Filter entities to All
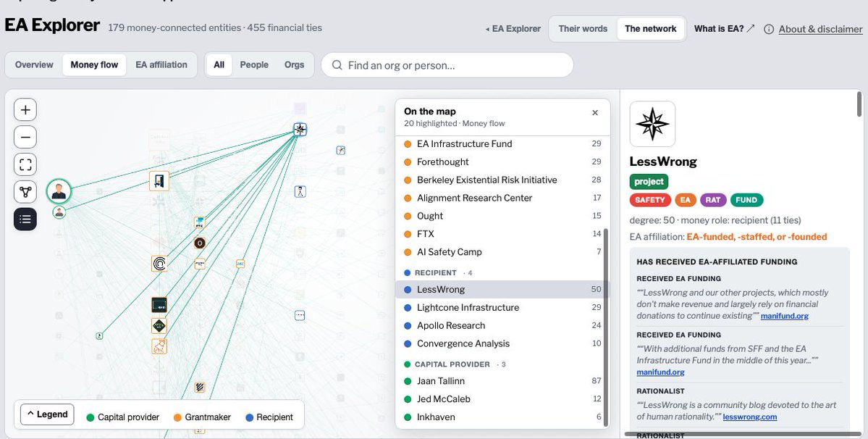The image size is (868, 439). (219, 64)
